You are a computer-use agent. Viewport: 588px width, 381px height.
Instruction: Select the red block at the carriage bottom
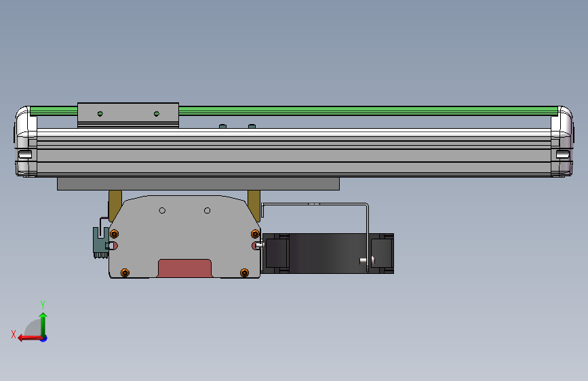(x=184, y=268)
